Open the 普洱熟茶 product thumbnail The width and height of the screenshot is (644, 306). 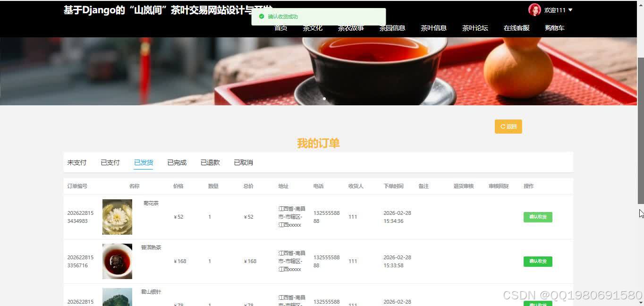pos(117,261)
